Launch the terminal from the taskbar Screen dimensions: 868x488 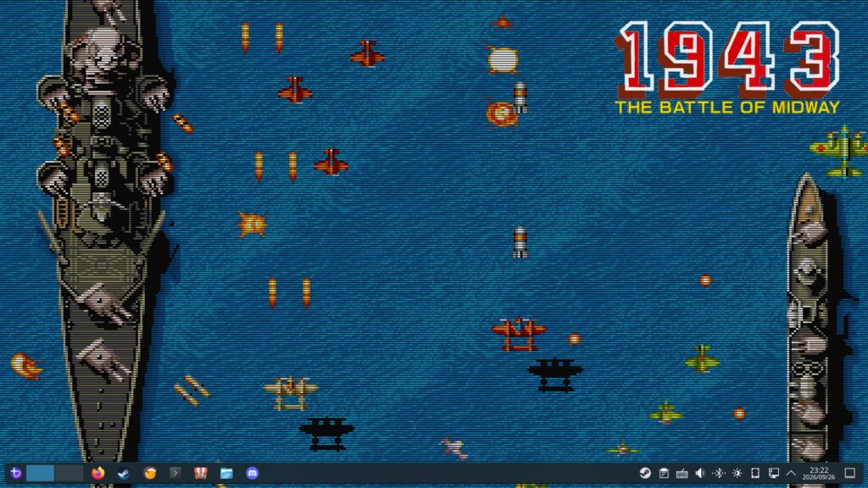point(175,473)
